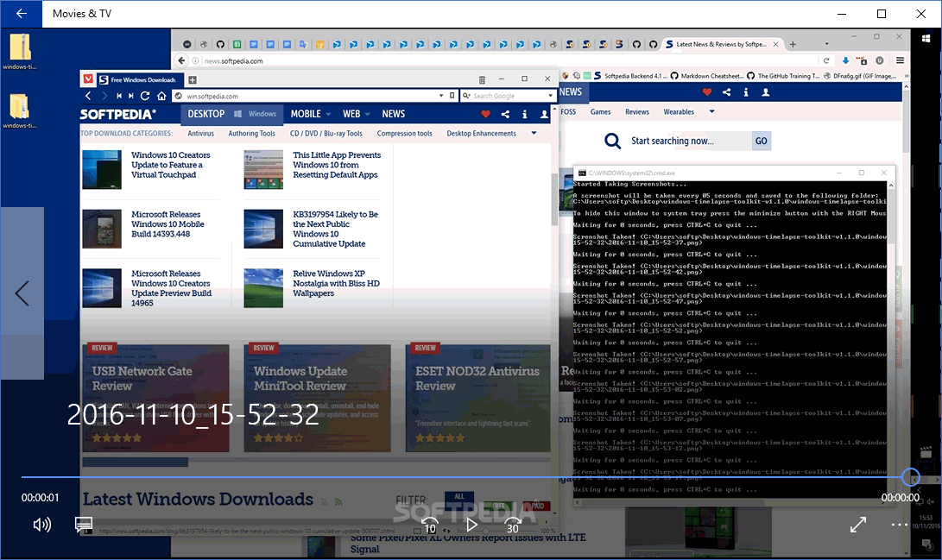Click the Vivaldi bookmark page icon
The image size is (942, 560).
pyautogui.click(x=452, y=96)
